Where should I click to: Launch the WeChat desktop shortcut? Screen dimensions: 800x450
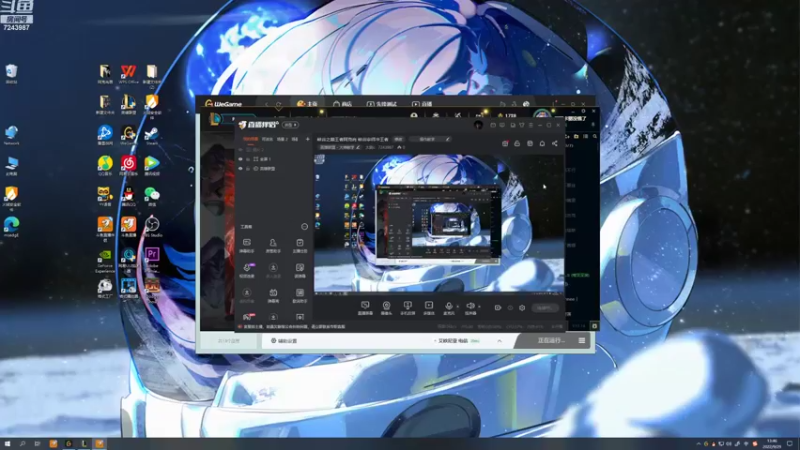(x=152, y=196)
